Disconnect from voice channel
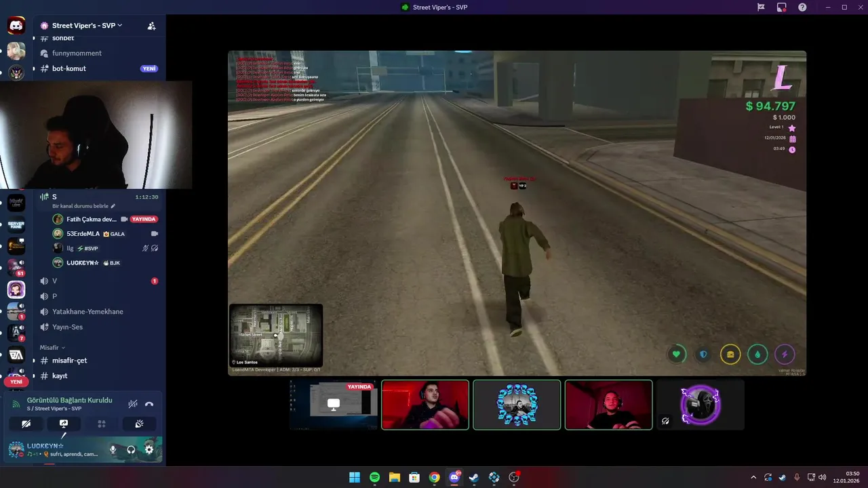Image resolution: width=868 pixels, height=488 pixels. (x=149, y=403)
